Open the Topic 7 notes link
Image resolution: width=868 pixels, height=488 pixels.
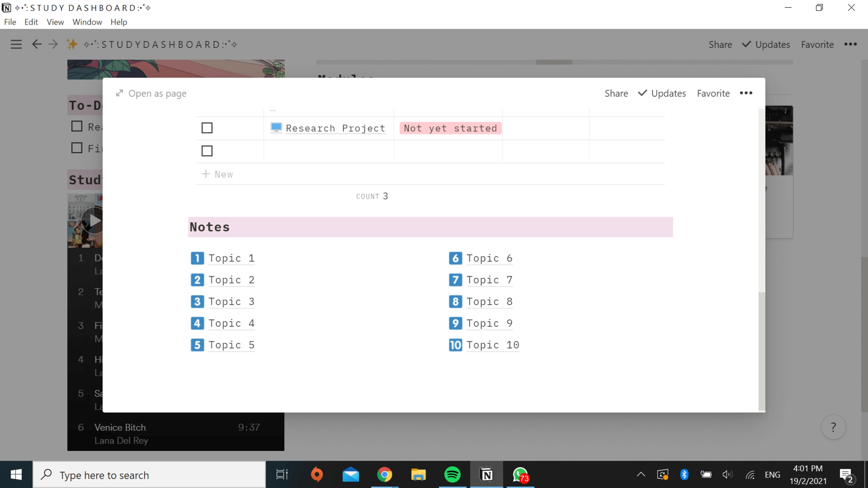[489, 280]
